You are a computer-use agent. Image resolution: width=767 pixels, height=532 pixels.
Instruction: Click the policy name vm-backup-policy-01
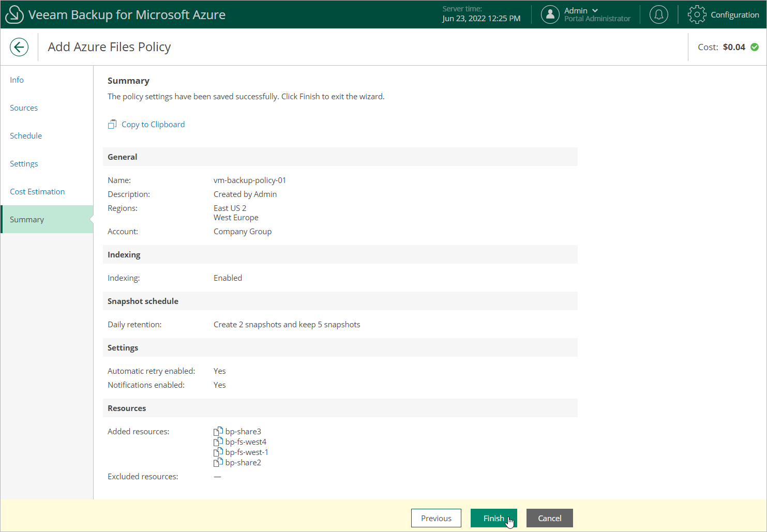(x=250, y=180)
